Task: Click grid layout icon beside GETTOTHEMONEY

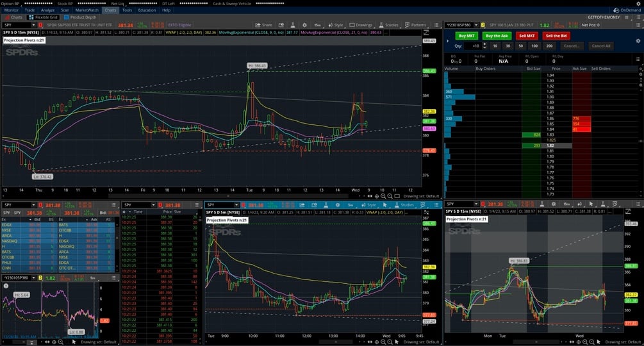Action: [x=627, y=17]
